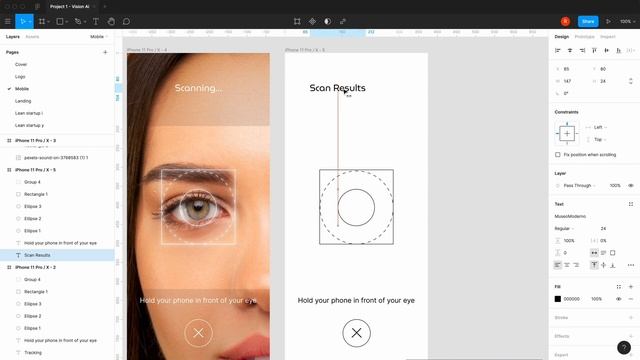Set text auto height resizing

tap(603, 253)
